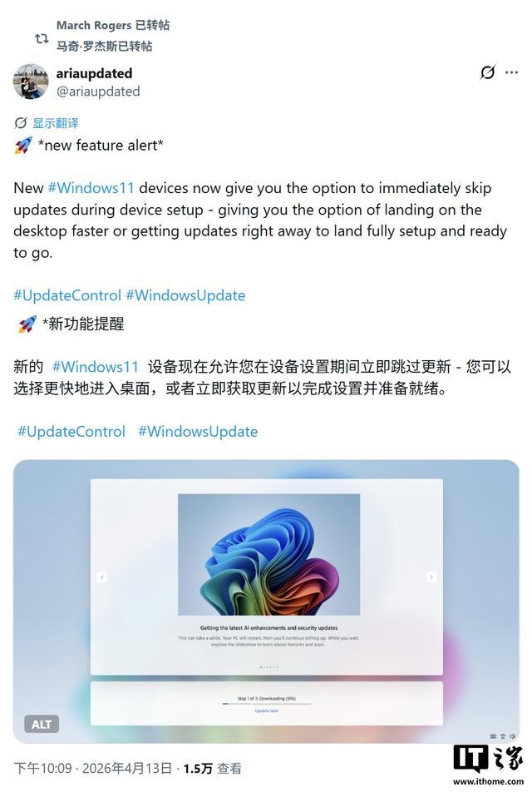Open #Windows11 hashtag in Chinese translation
The width and height of the screenshot is (532, 792).
(x=96, y=366)
